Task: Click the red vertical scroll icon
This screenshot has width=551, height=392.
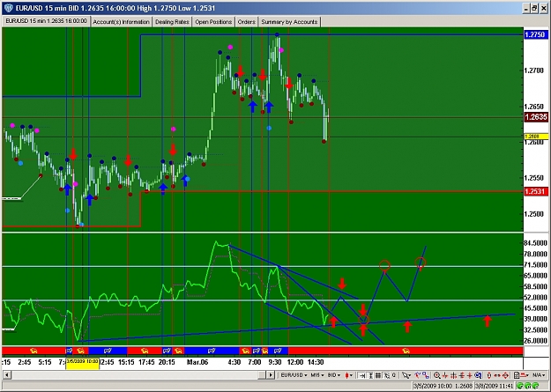Action: (x=488, y=375)
